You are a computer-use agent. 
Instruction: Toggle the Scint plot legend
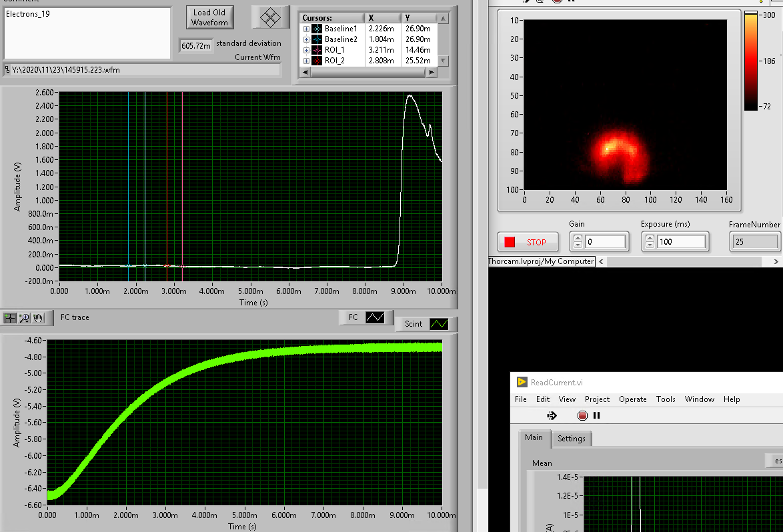(439, 324)
